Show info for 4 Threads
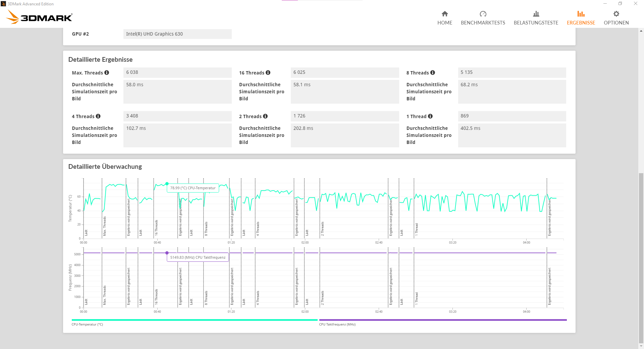 tap(98, 116)
